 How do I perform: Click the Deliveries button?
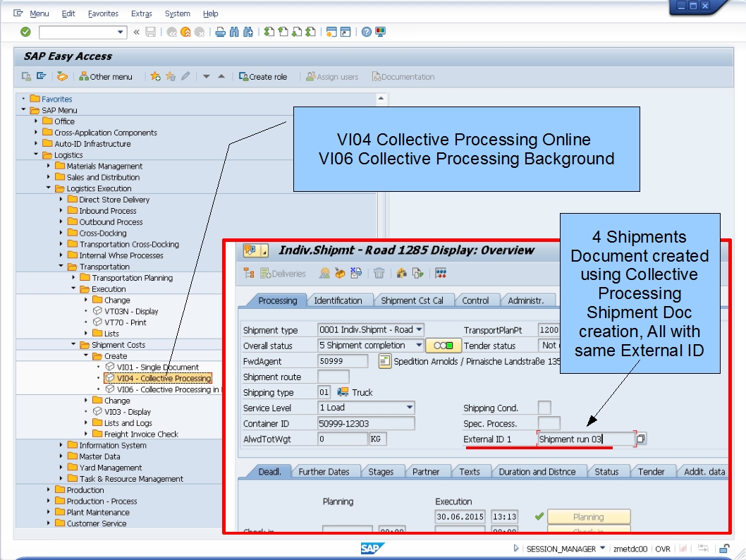(x=283, y=274)
